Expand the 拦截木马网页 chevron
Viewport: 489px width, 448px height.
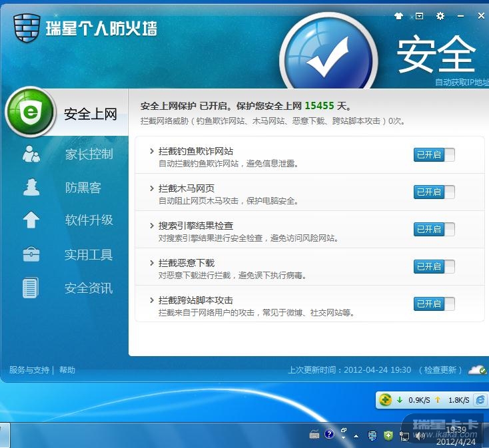152,188
